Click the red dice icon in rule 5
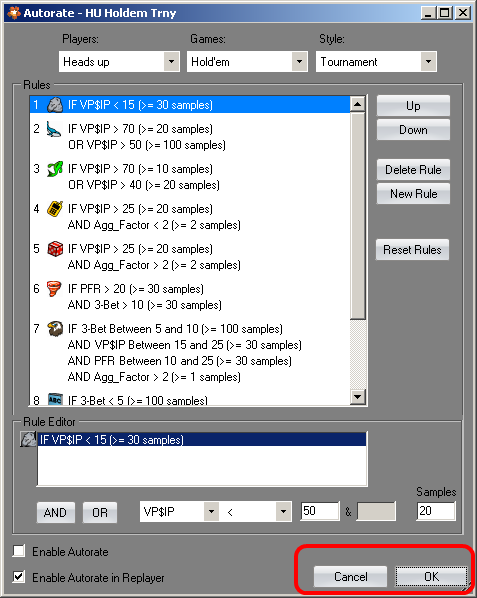This screenshot has height=598, width=477. click(x=55, y=249)
